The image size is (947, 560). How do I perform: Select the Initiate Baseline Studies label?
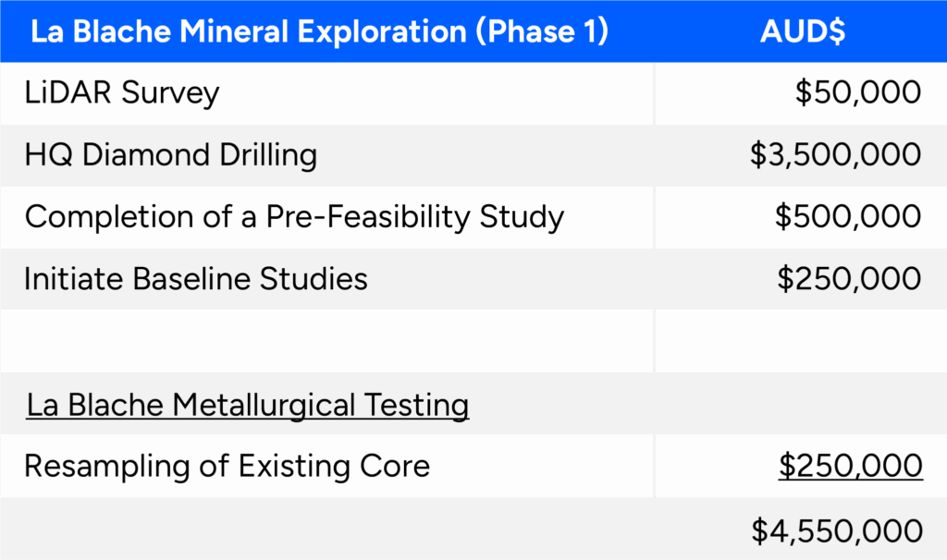point(196,279)
